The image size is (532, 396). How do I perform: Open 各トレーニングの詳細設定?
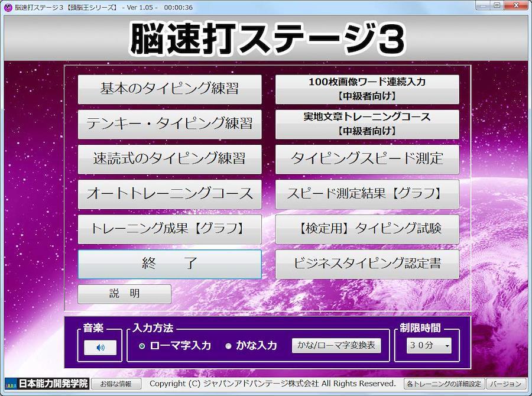tap(445, 384)
